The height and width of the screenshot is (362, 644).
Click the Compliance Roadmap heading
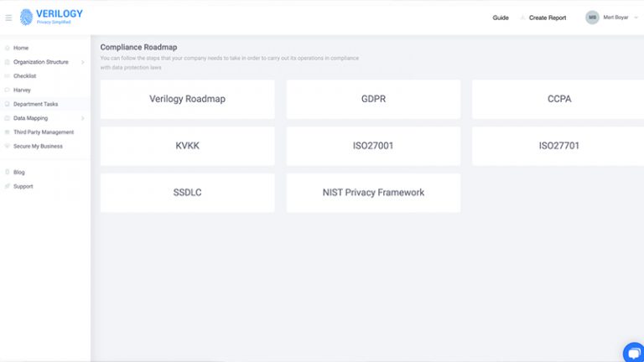[139, 47]
